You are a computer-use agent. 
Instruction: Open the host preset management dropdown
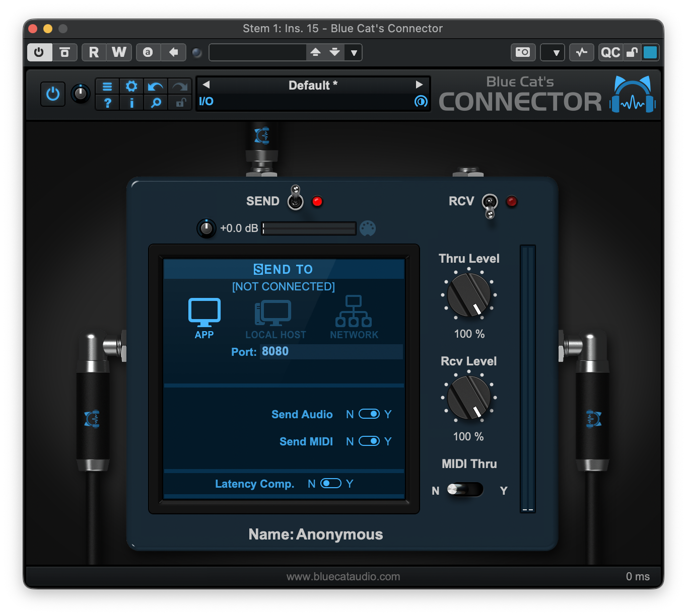tap(354, 52)
